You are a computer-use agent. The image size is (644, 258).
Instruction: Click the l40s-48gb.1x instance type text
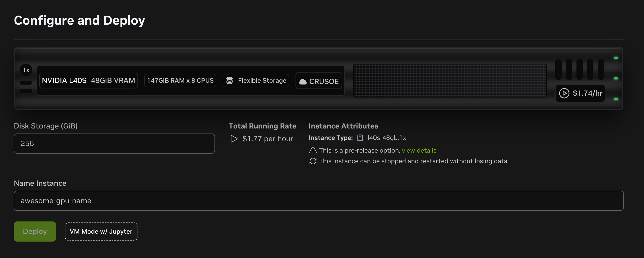[x=387, y=138]
